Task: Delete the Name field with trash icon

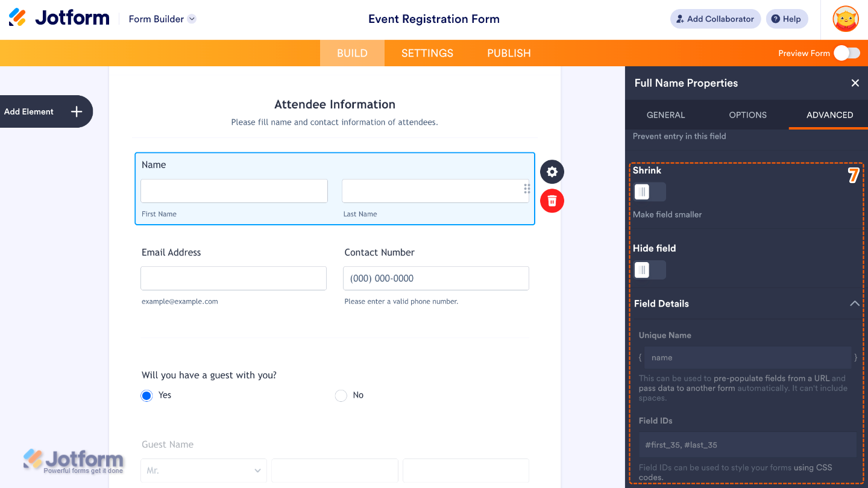Action: point(552,201)
